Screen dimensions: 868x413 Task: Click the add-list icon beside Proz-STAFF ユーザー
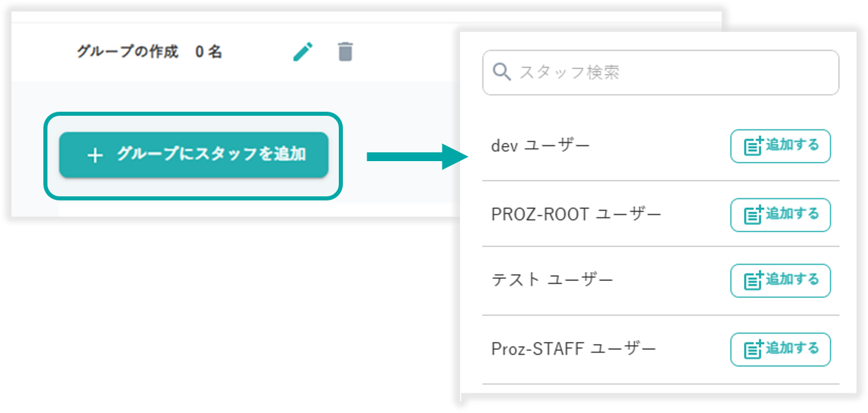753,350
